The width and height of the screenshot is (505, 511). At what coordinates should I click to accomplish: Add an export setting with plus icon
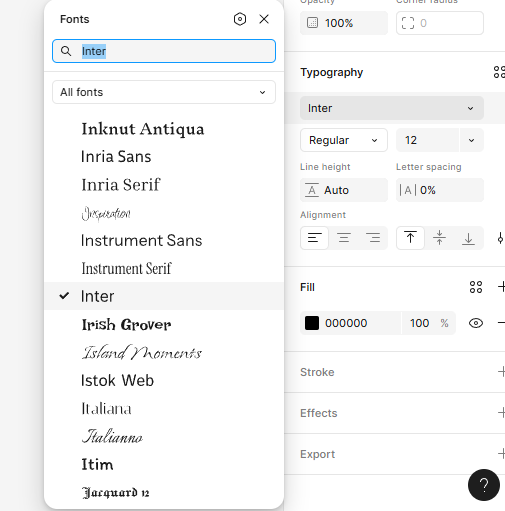pos(501,454)
